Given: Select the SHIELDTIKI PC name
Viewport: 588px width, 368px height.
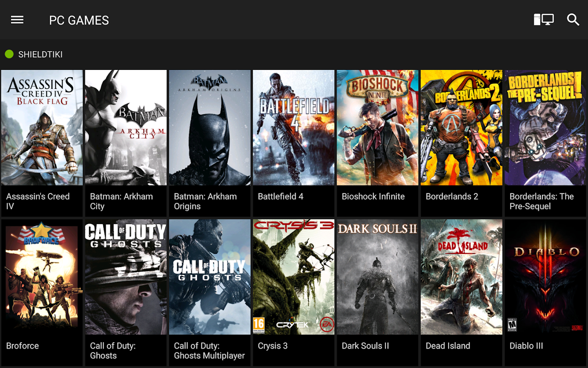Looking at the screenshot, I should click(40, 54).
